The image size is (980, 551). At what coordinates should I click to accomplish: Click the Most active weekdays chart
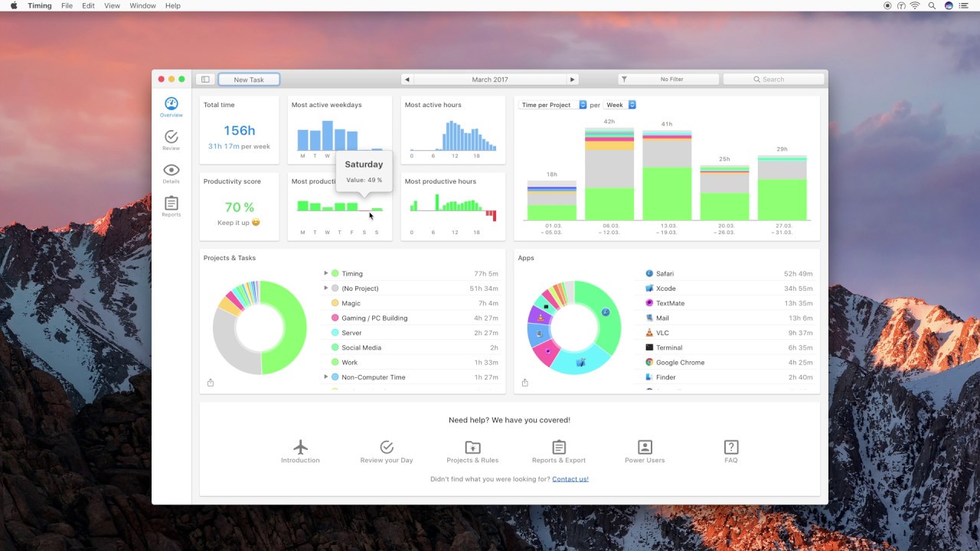[340, 136]
